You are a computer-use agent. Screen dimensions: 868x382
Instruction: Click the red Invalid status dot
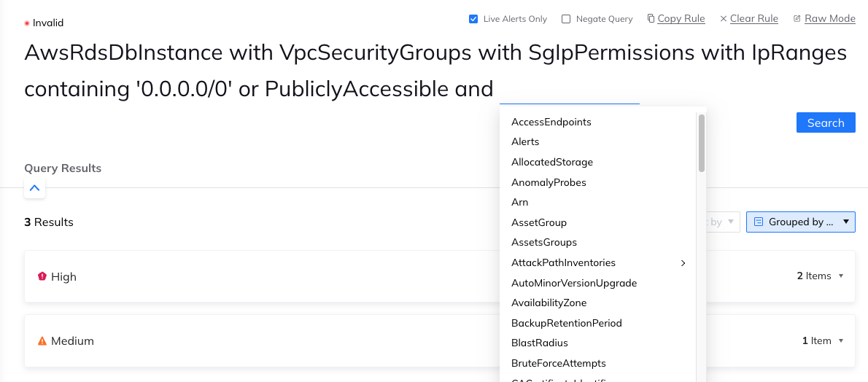[27, 23]
